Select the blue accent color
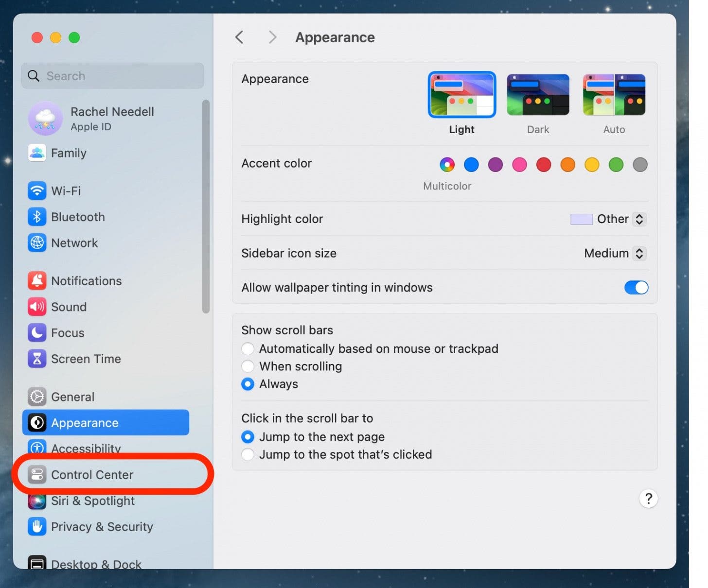 click(x=471, y=164)
